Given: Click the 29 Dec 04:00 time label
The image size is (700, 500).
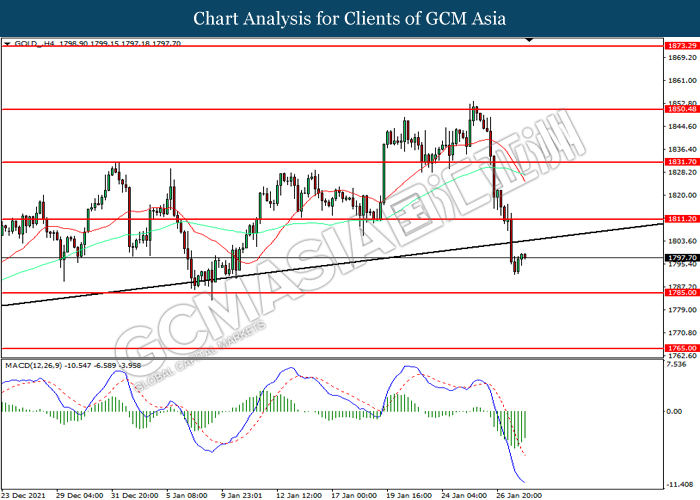Looking at the screenshot, I should (79, 495).
